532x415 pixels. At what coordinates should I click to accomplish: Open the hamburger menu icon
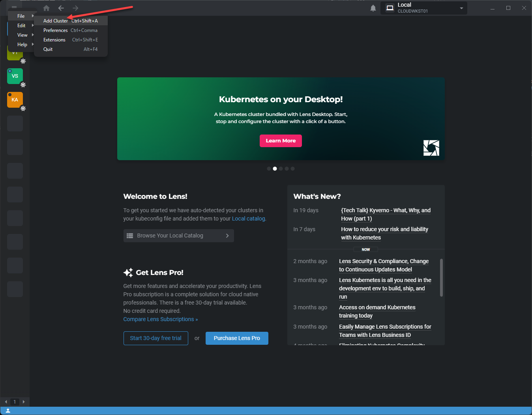click(x=14, y=7)
